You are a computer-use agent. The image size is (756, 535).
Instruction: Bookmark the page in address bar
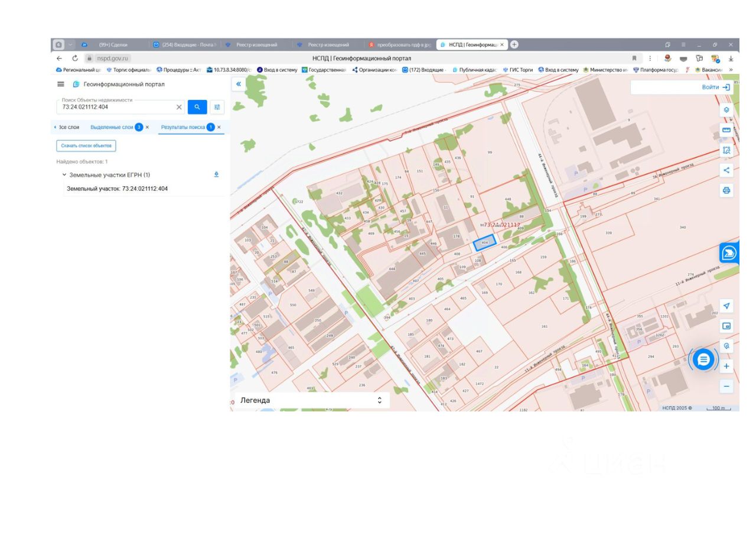coord(634,59)
